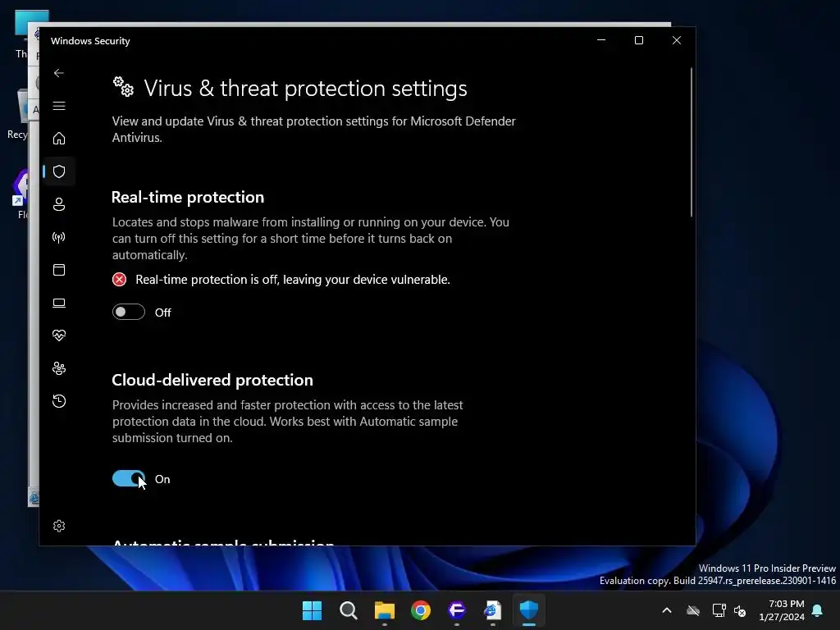Open network status tray icon
The width and height of the screenshot is (840, 630).
click(719, 610)
